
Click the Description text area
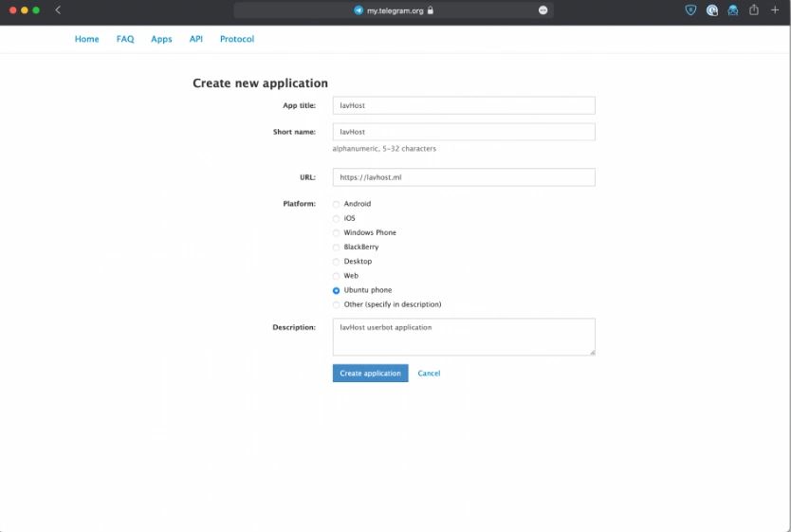[464, 337]
